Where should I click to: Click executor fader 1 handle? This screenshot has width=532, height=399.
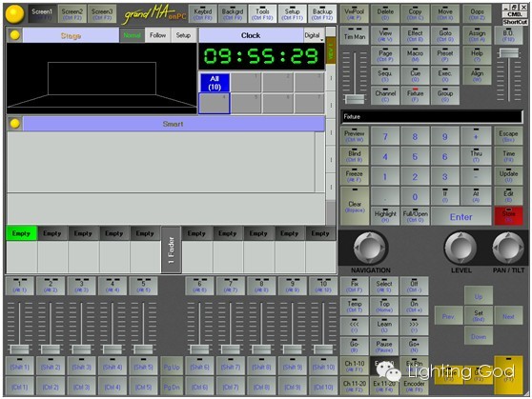point(20,349)
